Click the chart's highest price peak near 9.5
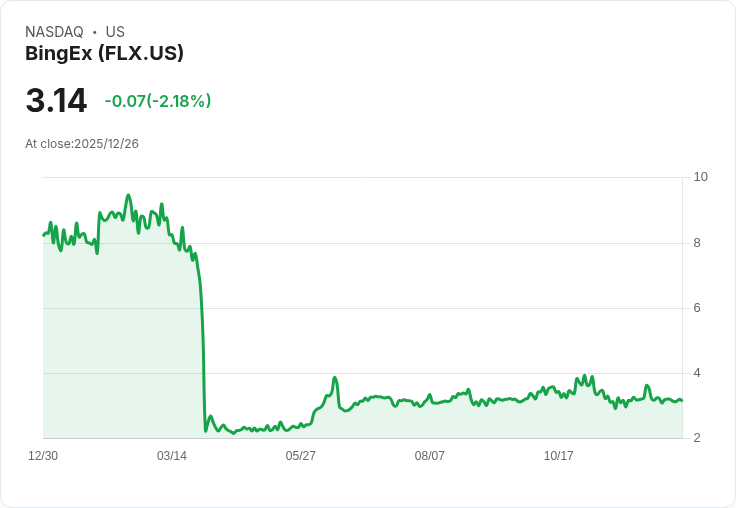736x508 pixels. [128, 195]
